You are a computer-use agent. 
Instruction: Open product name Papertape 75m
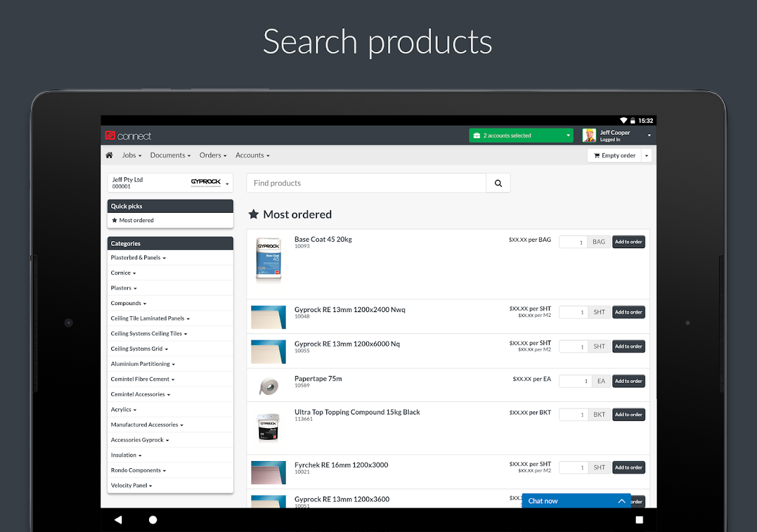[x=318, y=378]
